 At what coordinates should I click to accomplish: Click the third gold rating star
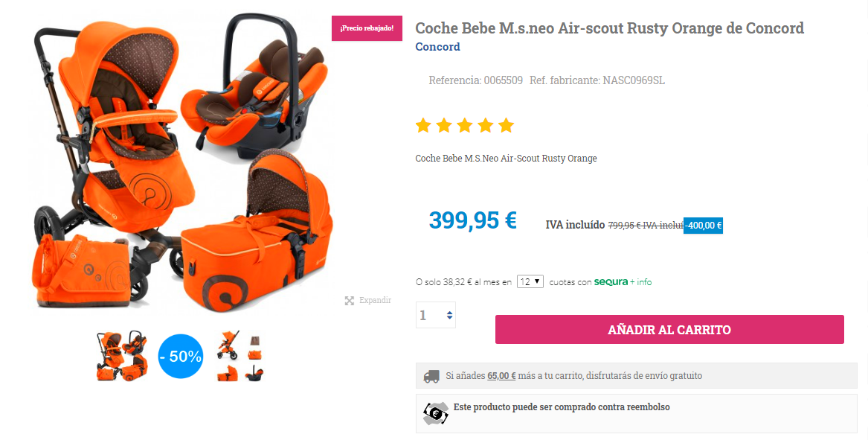coord(464,125)
